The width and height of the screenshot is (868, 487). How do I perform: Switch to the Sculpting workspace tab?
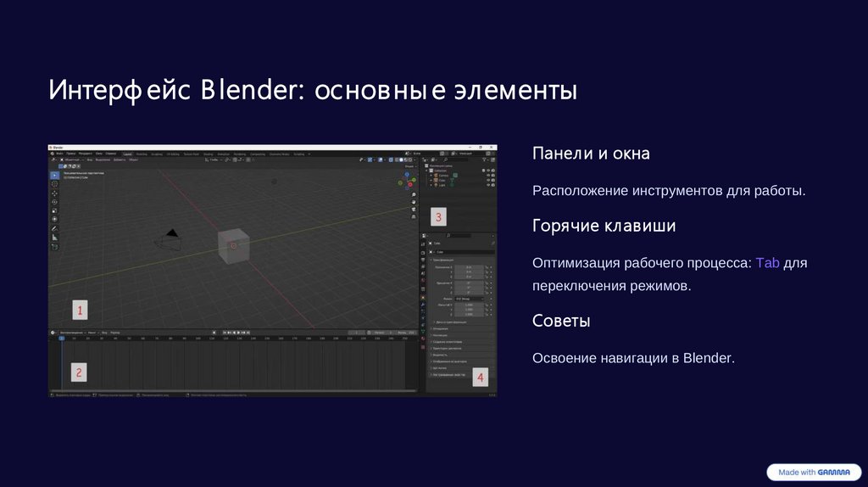pyautogui.click(x=157, y=154)
